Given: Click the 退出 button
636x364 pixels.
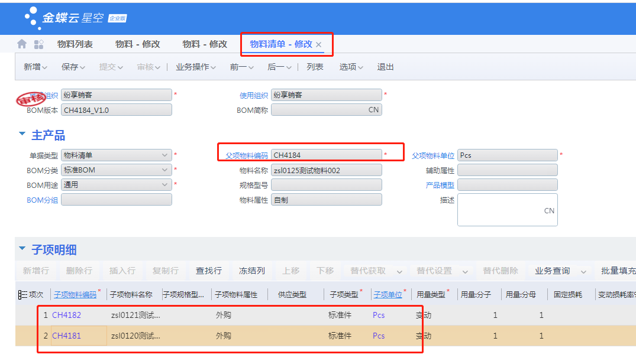Looking at the screenshot, I should pos(385,67).
